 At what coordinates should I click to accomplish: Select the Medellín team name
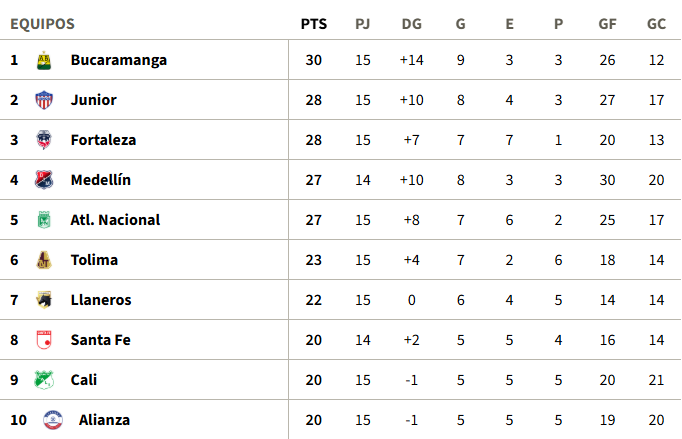pos(100,180)
